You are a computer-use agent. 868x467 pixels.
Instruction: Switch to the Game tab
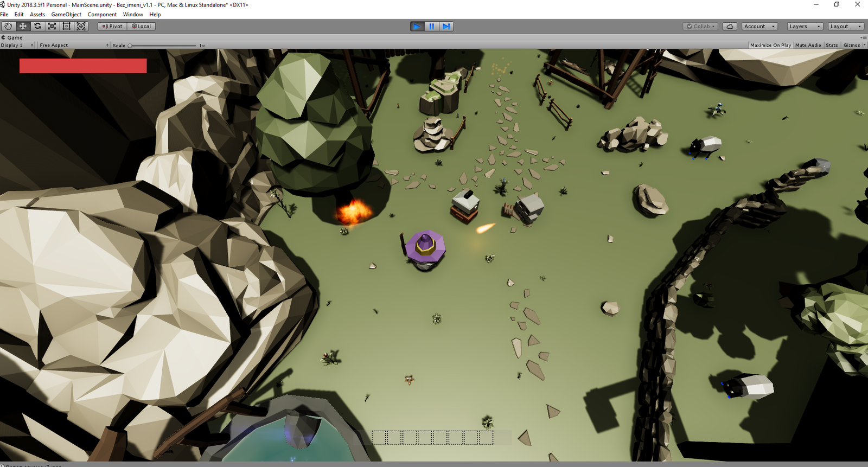[x=15, y=37]
